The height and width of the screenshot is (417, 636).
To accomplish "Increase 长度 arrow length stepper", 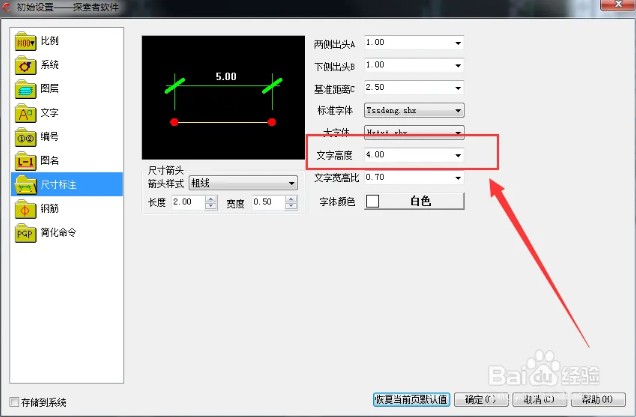I will [211, 199].
